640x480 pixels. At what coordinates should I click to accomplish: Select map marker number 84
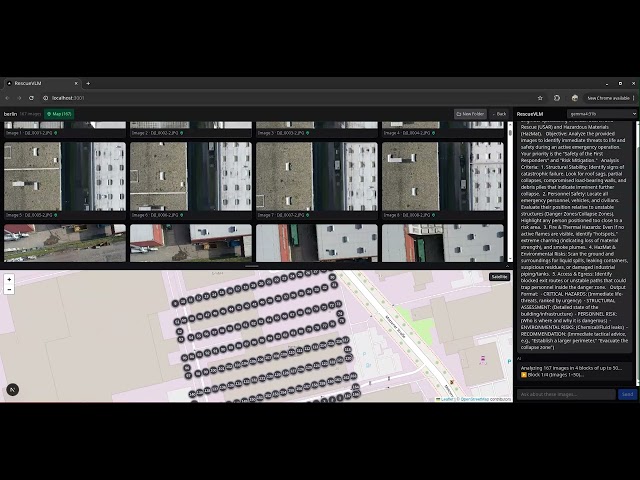click(x=270, y=338)
